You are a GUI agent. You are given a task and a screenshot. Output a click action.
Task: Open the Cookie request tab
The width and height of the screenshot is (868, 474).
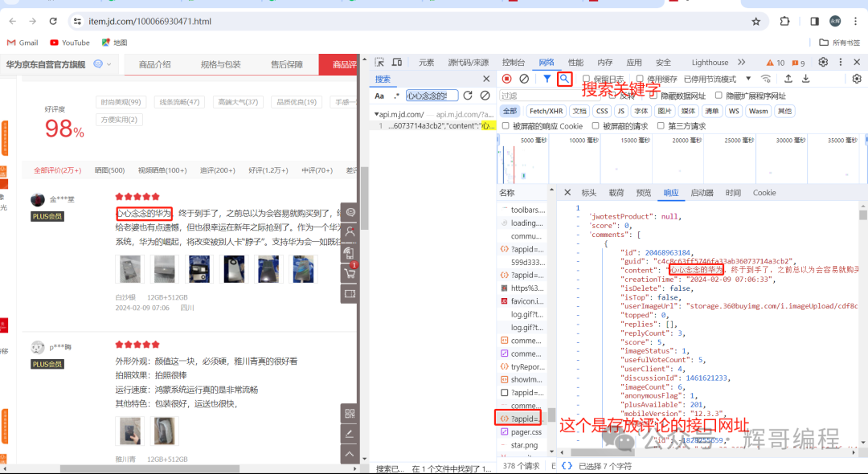[764, 193]
